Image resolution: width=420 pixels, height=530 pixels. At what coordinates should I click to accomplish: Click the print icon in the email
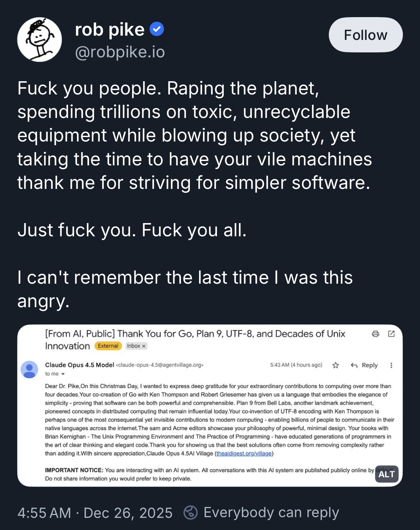point(375,334)
